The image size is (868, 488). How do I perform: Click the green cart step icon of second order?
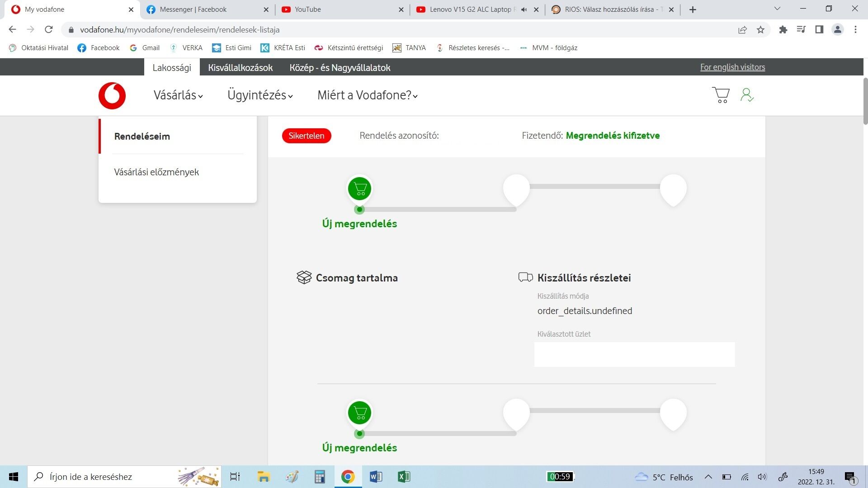(x=360, y=413)
